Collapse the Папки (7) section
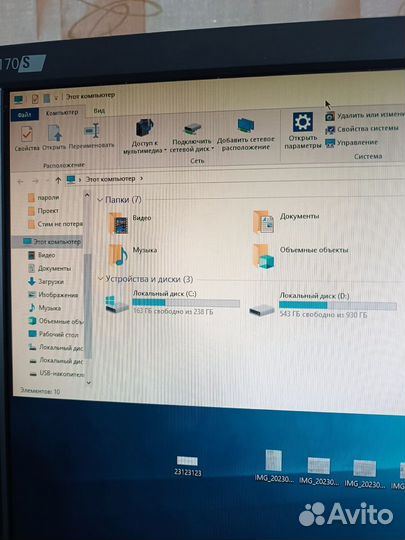Image resolution: width=405 pixels, height=540 pixels. tap(100, 200)
